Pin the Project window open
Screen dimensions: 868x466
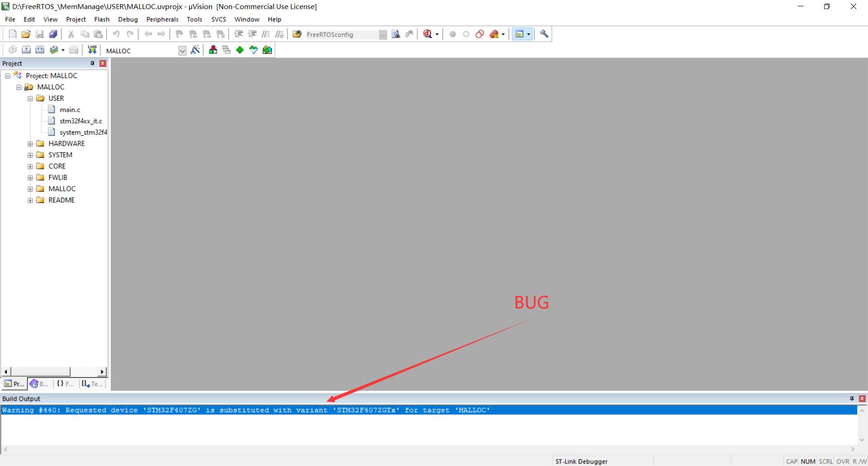pos(92,63)
